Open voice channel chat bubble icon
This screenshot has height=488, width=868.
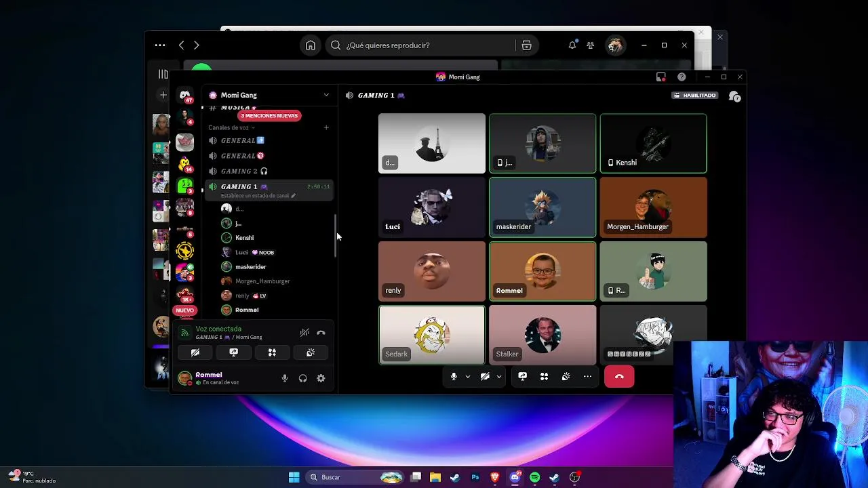pyautogui.click(x=734, y=96)
